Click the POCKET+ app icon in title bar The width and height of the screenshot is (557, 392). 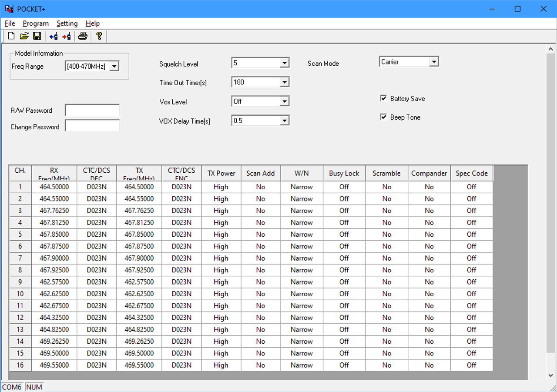pos(9,9)
